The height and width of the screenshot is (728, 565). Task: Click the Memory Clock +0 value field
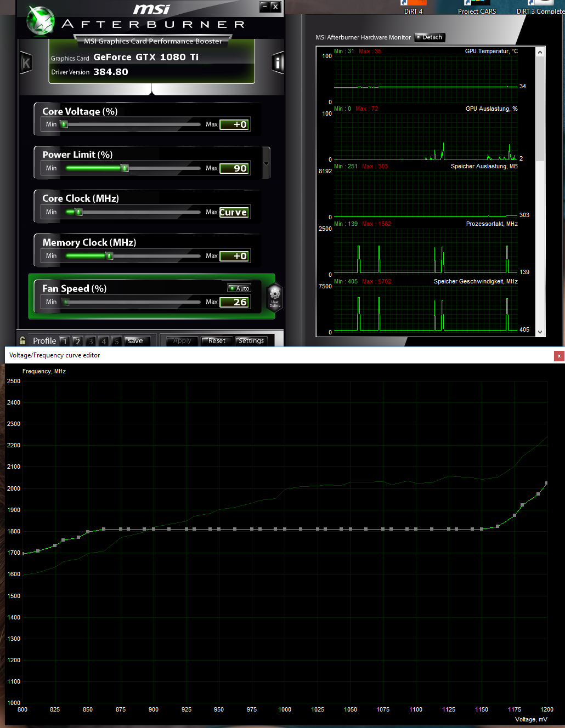[235, 256]
